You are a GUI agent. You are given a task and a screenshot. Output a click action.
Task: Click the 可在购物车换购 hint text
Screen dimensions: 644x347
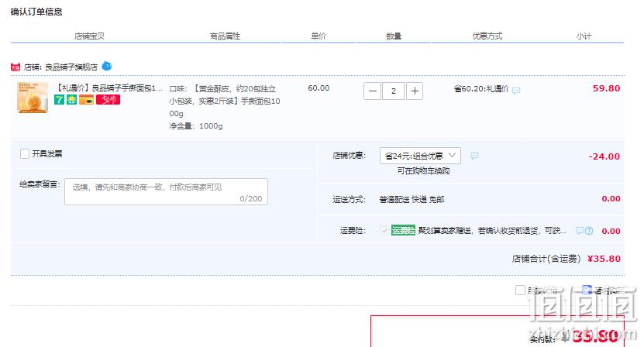(x=423, y=171)
